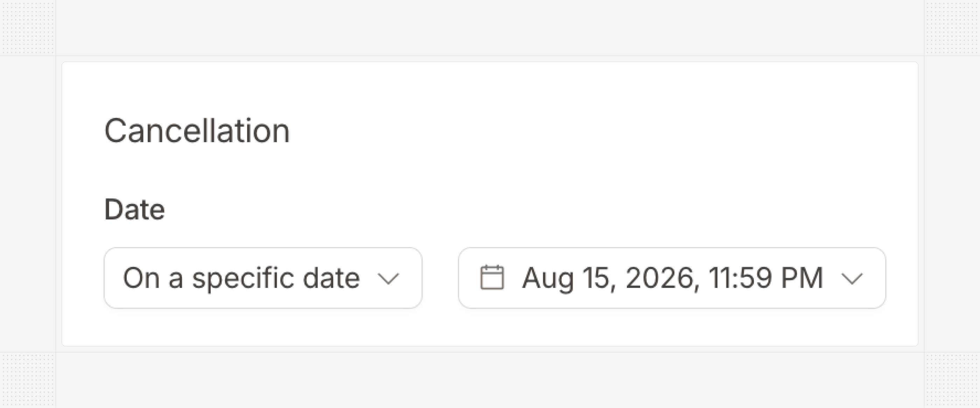Click the calendar icon in the date field
This screenshot has height=408, width=980.
(492, 277)
